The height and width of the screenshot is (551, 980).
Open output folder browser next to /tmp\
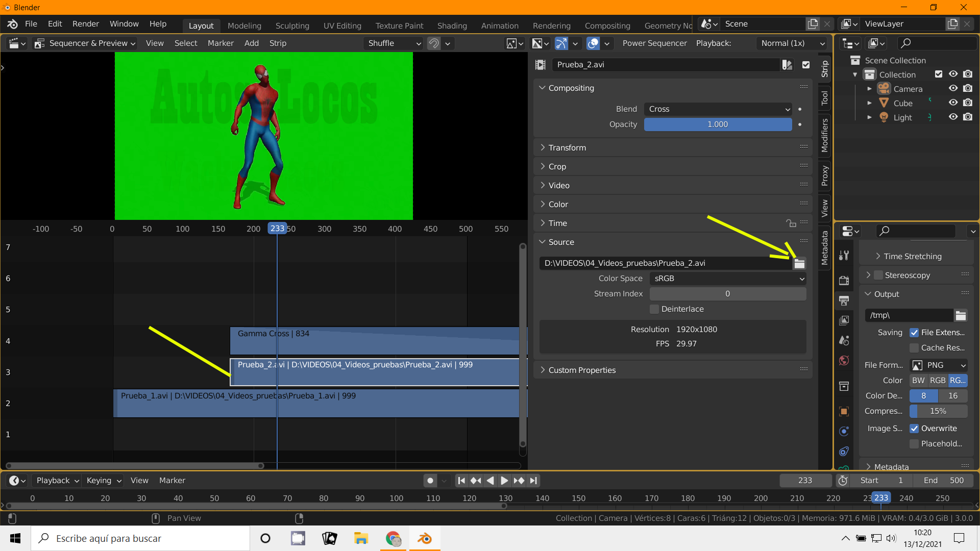click(961, 315)
